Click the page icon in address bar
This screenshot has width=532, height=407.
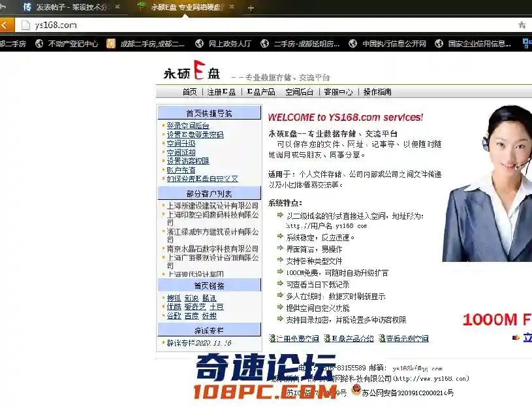coord(26,25)
